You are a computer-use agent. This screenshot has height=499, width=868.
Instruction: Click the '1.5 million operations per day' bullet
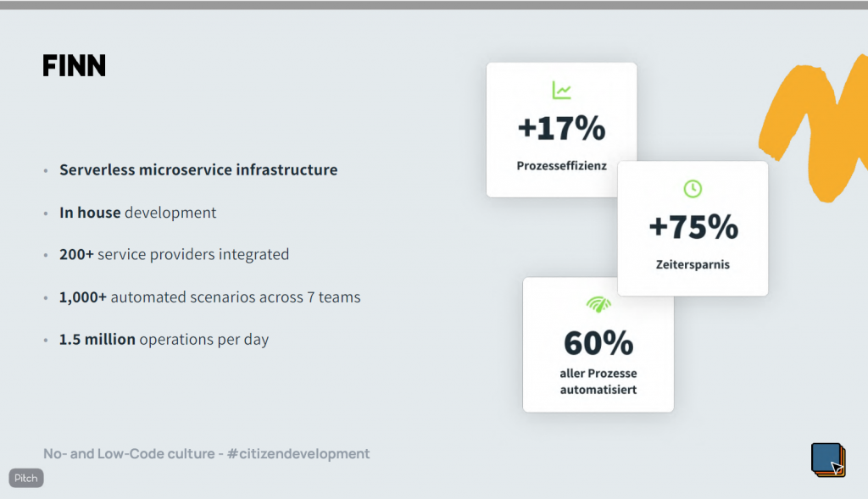tap(164, 340)
